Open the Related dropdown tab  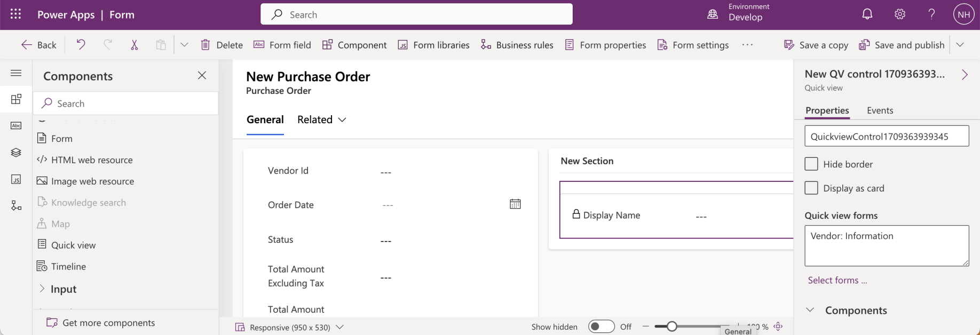(x=322, y=119)
